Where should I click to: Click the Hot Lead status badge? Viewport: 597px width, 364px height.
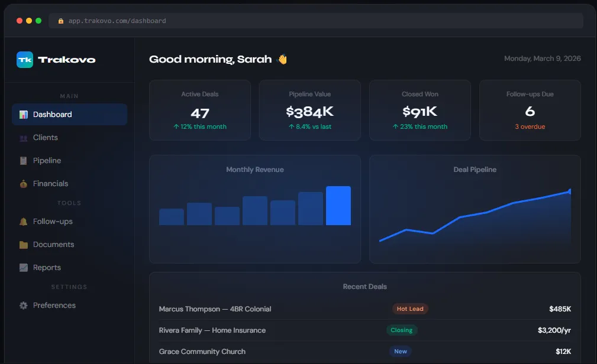coord(410,309)
